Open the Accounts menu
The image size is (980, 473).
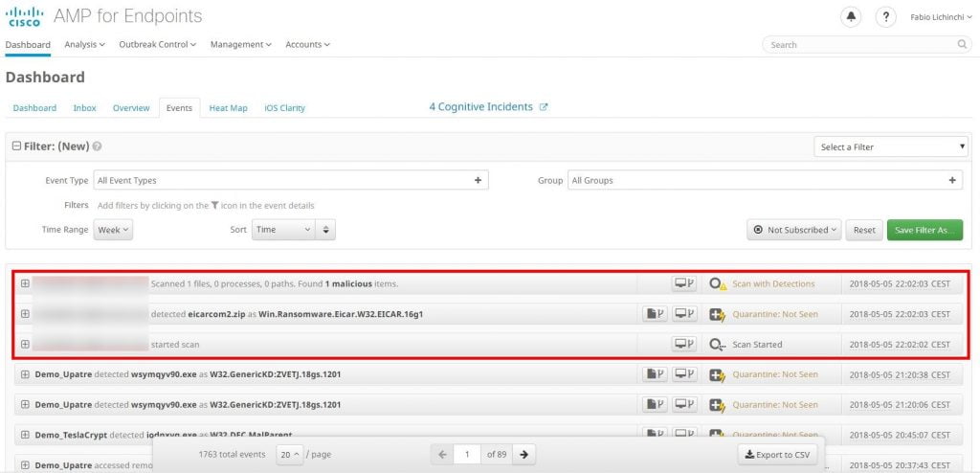(x=307, y=44)
